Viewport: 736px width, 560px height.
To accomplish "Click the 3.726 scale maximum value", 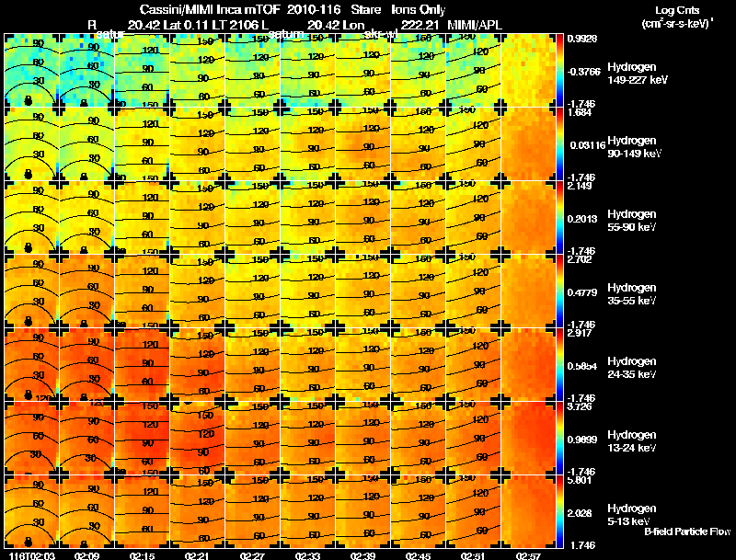I will 580,406.
